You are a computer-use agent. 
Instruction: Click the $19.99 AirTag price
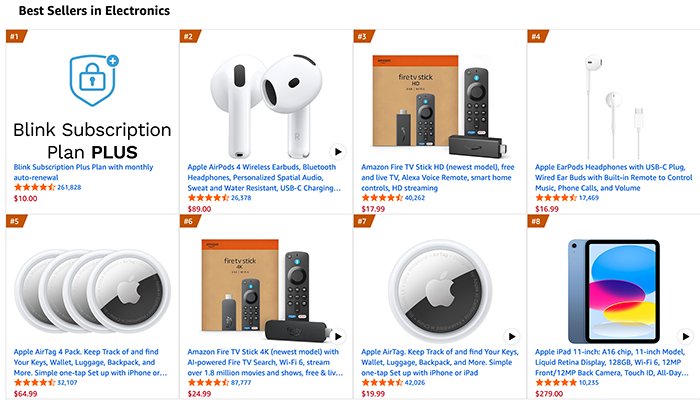point(374,394)
